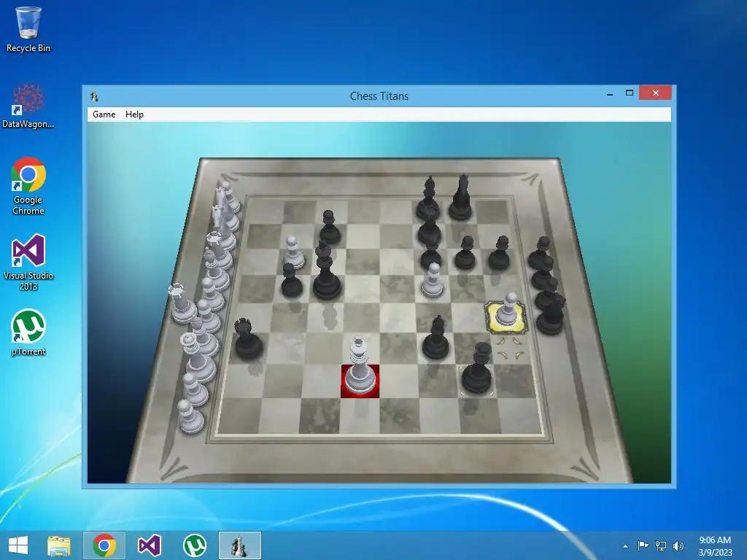Open the Windows Start button
This screenshot has width=747, height=560.
(x=18, y=545)
